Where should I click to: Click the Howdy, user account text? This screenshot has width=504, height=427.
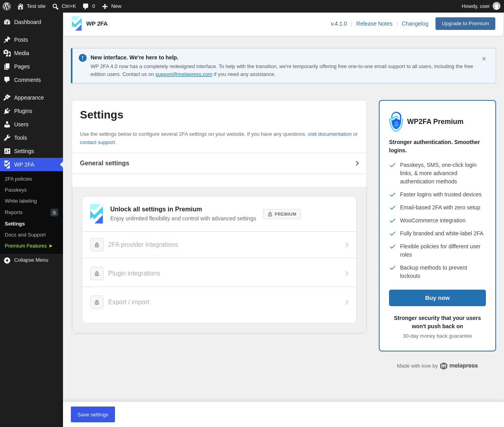476,6
